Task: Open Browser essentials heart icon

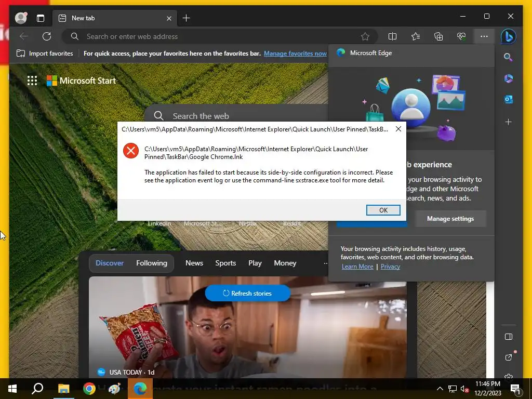Action: [461, 36]
